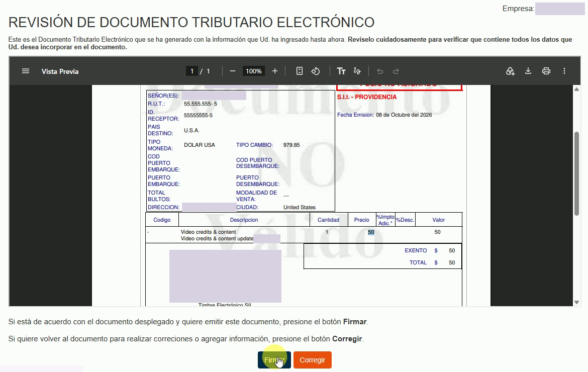This screenshot has height=372, width=588.
Task: Click the U.S.A. destination country text
Action: point(191,131)
